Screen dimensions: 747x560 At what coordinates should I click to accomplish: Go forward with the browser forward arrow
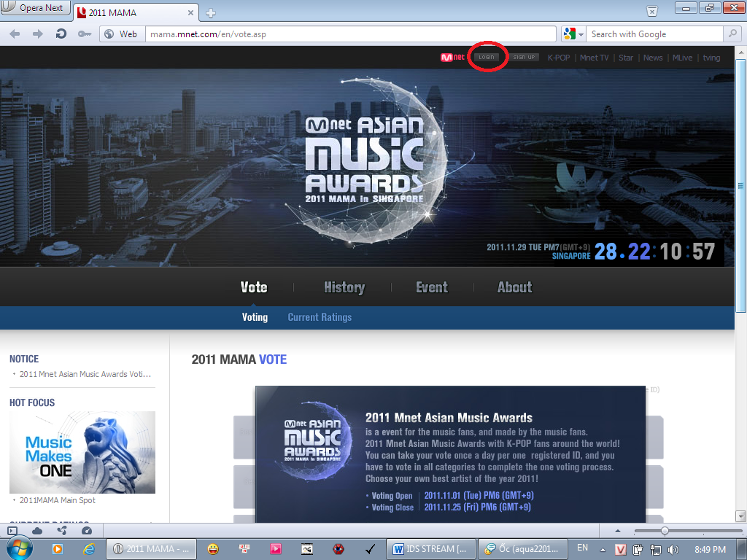[x=38, y=34]
